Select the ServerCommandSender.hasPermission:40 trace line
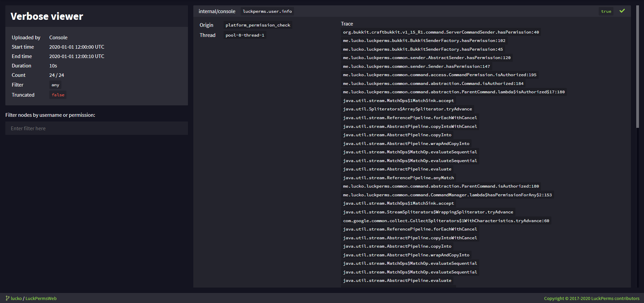Viewport: 644px width, 303px height. [441, 32]
